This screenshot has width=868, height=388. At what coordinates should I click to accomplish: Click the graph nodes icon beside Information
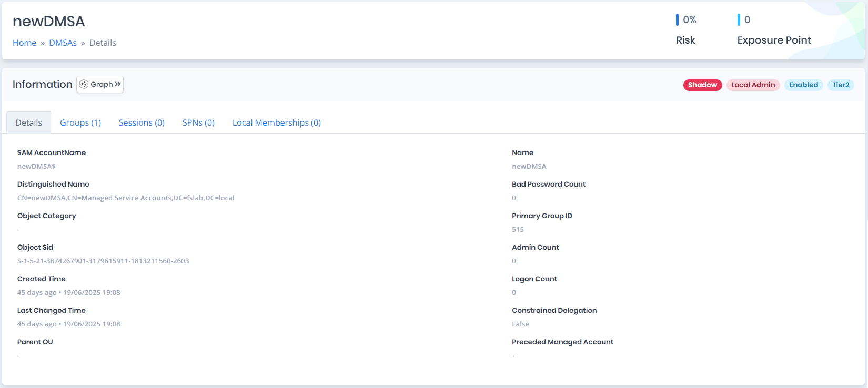84,84
